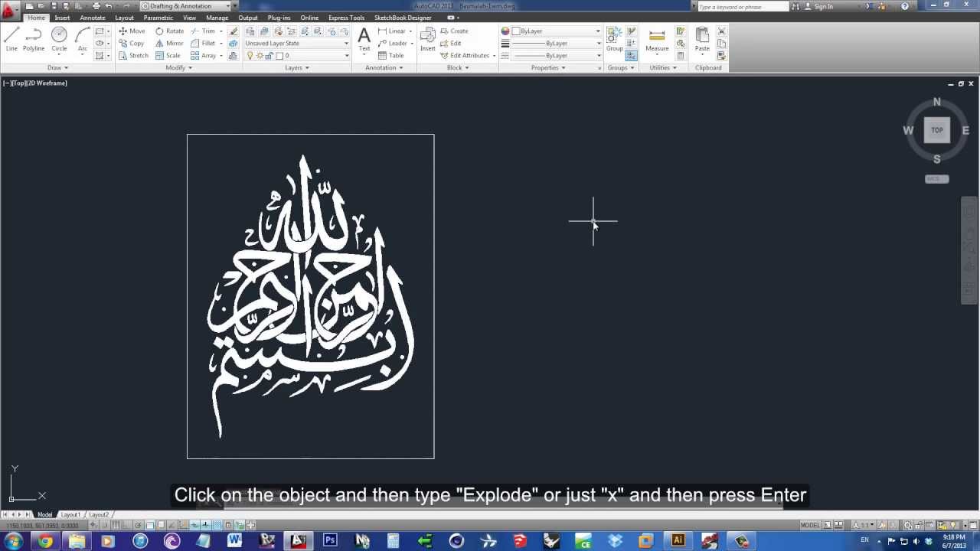The width and height of the screenshot is (980, 551).
Task: Expand the Draw panel
Action: pos(57,67)
